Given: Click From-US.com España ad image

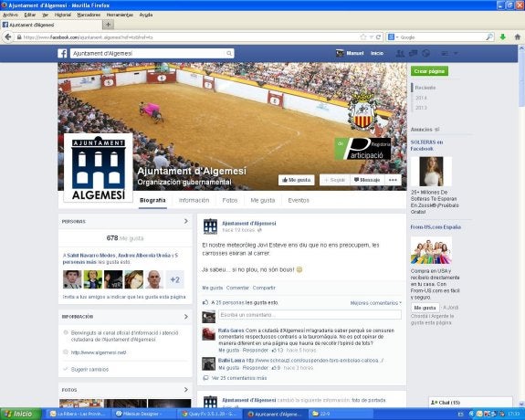Looking at the screenshot, I should click(x=431, y=251).
